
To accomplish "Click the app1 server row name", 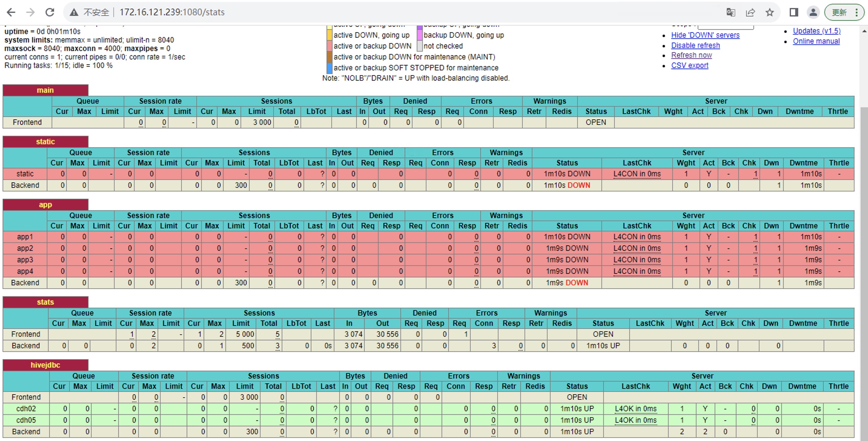I will tap(25, 237).
